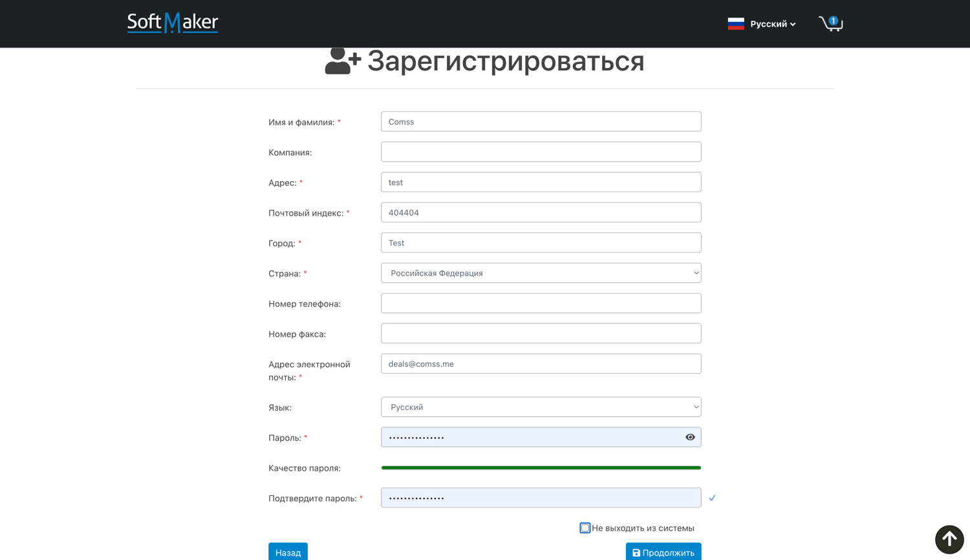Click the "Компания:" label
The width and height of the screenshot is (970, 560).
tap(290, 153)
